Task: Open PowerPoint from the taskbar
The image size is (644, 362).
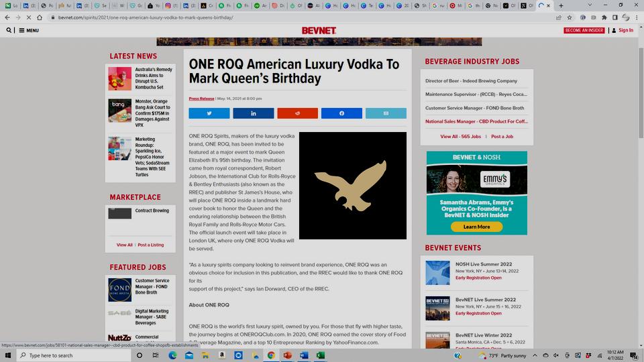Action: (288, 355)
